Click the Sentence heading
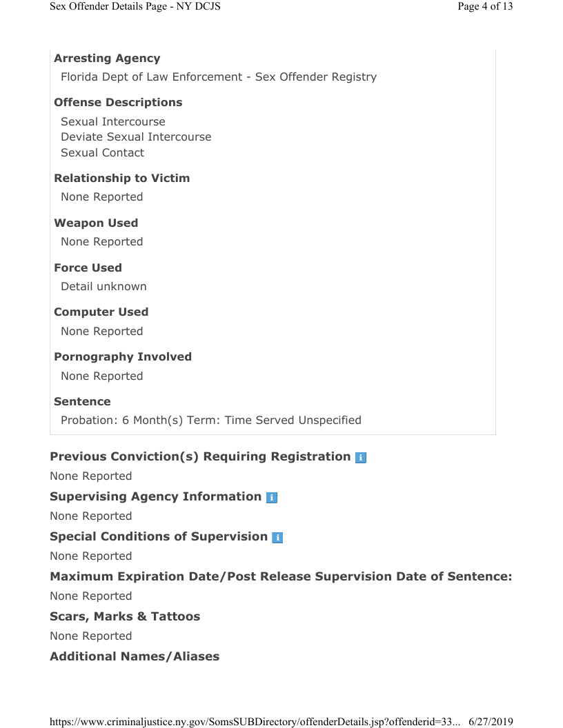The image size is (563, 728). point(82,402)
